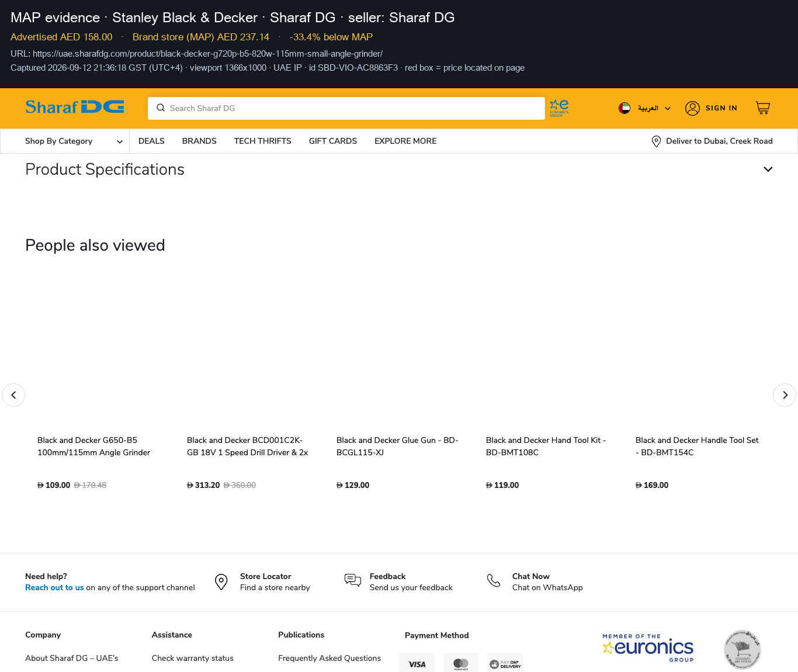Click the 129.00 price of the Glue Gun
The height and width of the screenshot is (672, 798).
[x=353, y=486]
